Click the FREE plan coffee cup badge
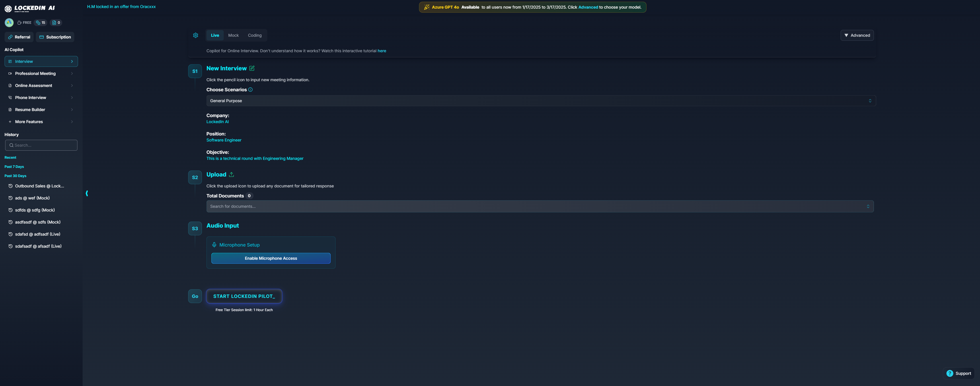 [x=24, y=22]
